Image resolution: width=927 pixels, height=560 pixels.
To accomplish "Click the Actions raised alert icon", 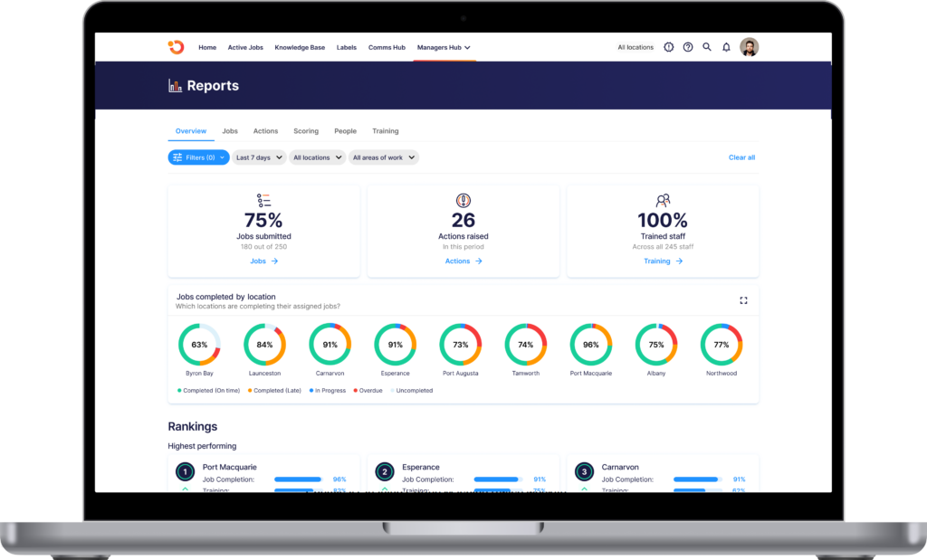I will (463, 201).
